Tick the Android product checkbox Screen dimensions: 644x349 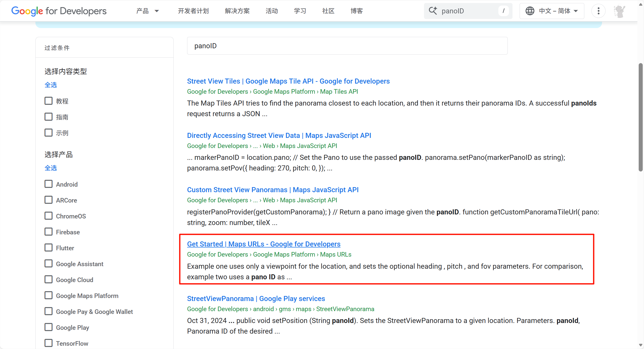pos(49,184)
